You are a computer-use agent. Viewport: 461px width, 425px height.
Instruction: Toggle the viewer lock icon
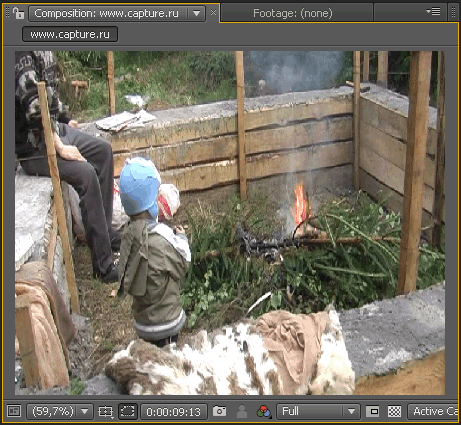pos(18,13)
